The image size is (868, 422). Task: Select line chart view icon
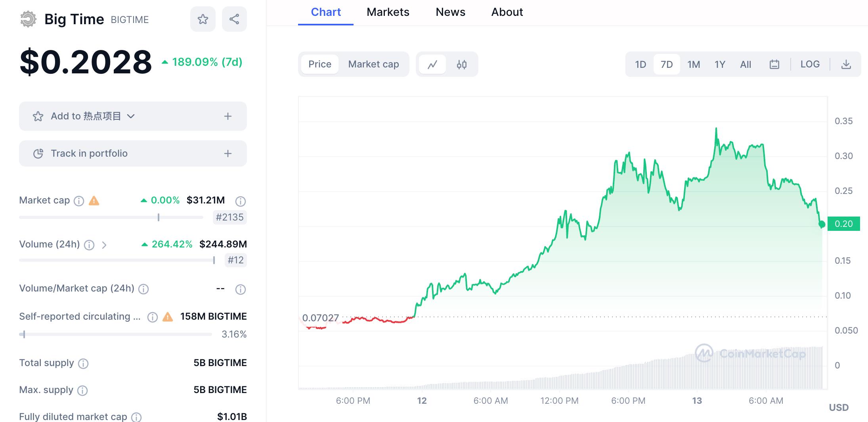[432, 64]
